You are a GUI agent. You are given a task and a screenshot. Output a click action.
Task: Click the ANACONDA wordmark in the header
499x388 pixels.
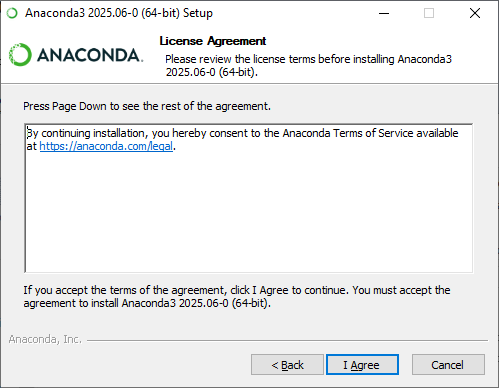[x=90, y=55]
